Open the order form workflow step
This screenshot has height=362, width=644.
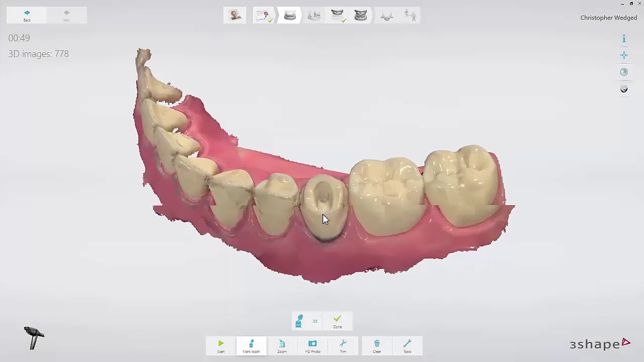coord(263,16)
